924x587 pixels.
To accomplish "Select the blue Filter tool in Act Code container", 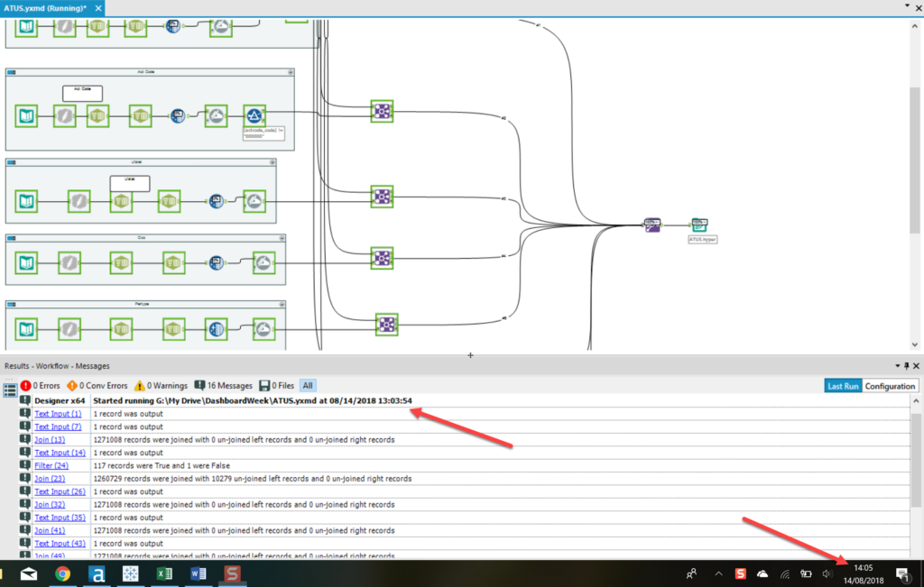I will click(x=254, y=116).
